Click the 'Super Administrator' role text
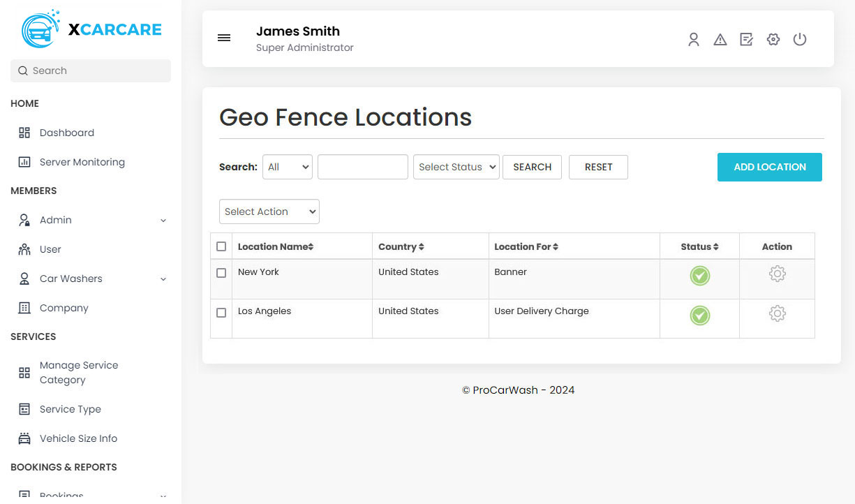Image resolution: width=855 pixels, height=504 pixels. pos(305,47)
